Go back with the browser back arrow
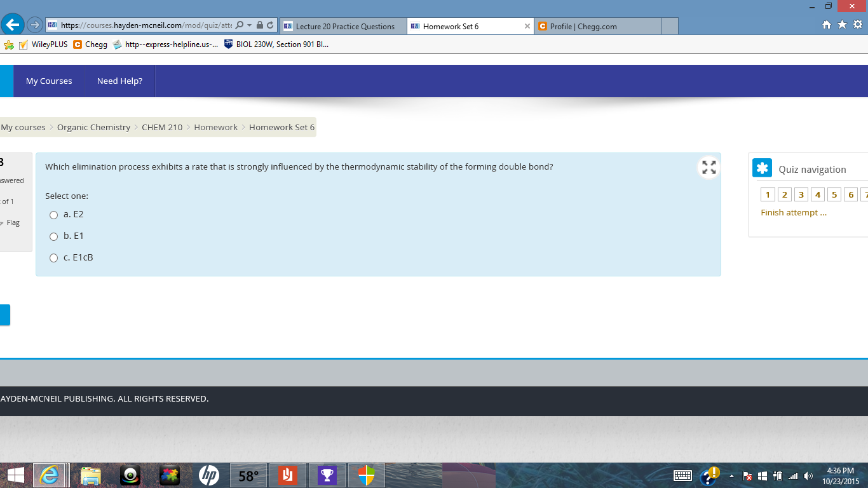Image resolution: width=868 pixels, height=488 pixels. coord(13,25)
